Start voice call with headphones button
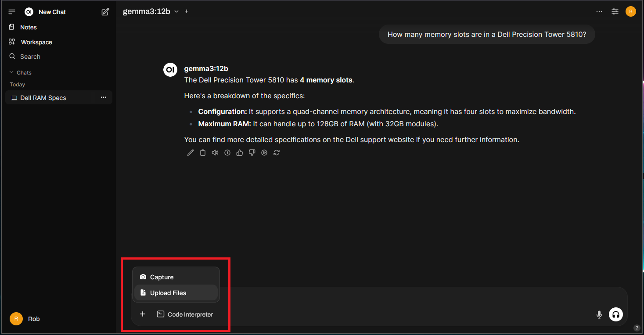Screen dimensions: 644x335 pyautogui.click(x=616, y=314)
